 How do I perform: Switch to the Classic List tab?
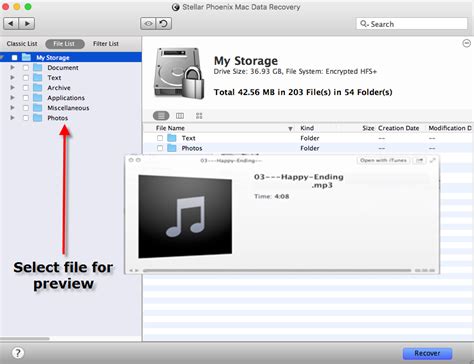(x=22, y=44)
